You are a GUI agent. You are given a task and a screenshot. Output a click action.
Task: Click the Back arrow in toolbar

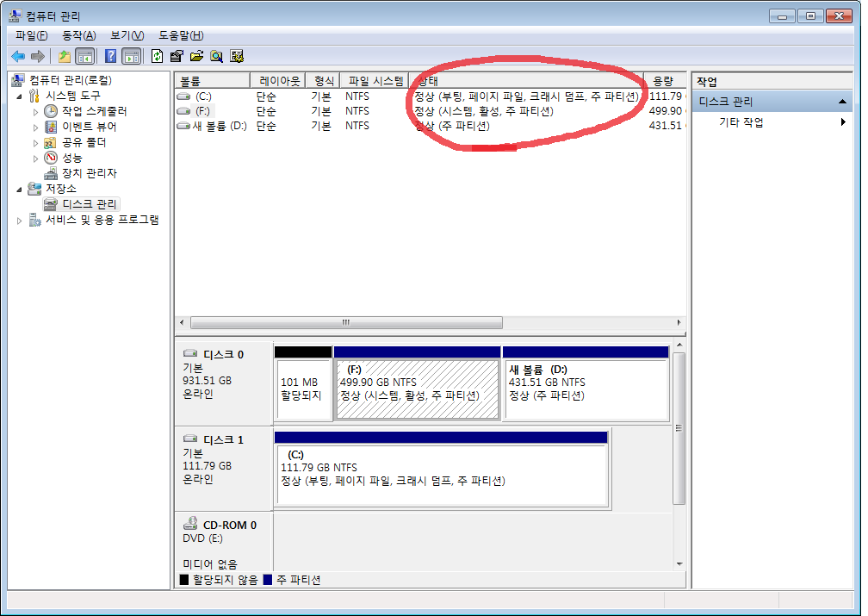[18, 56]
